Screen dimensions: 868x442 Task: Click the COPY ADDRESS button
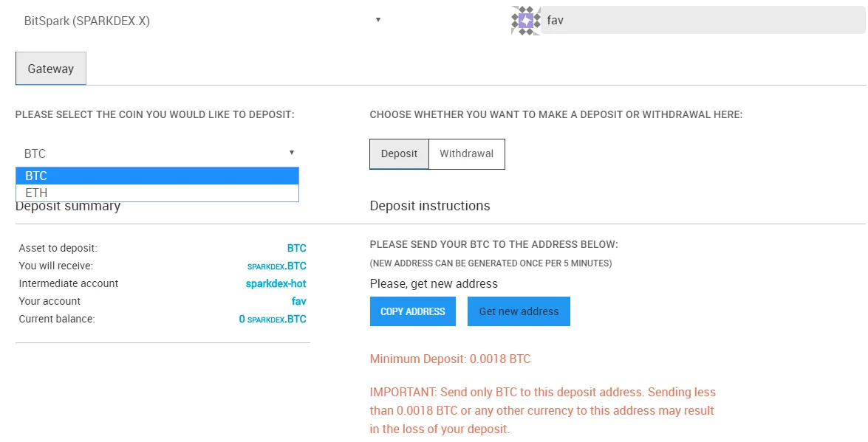[413, 311]
